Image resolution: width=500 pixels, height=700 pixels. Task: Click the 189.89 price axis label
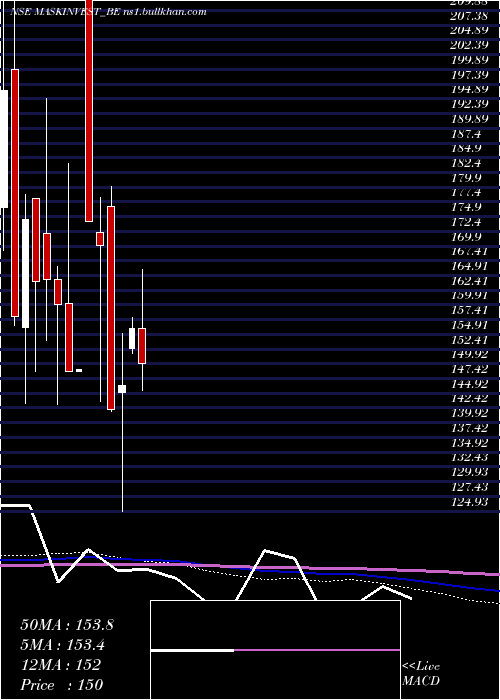pos(471,119)
